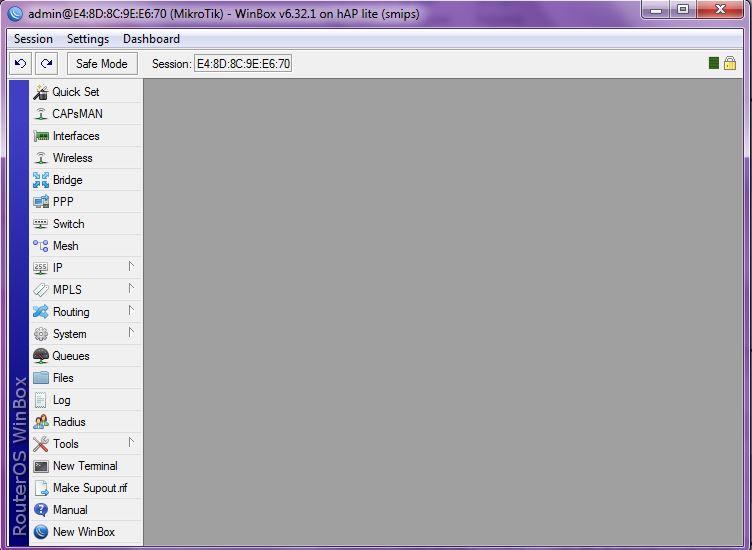Open CAPsMAN antenna icon

tap(41, 114)
